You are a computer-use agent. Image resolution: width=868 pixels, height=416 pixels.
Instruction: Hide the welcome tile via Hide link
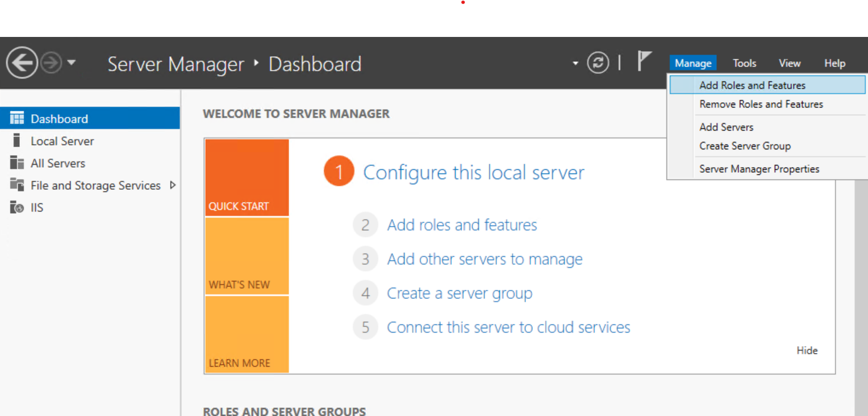807,351
